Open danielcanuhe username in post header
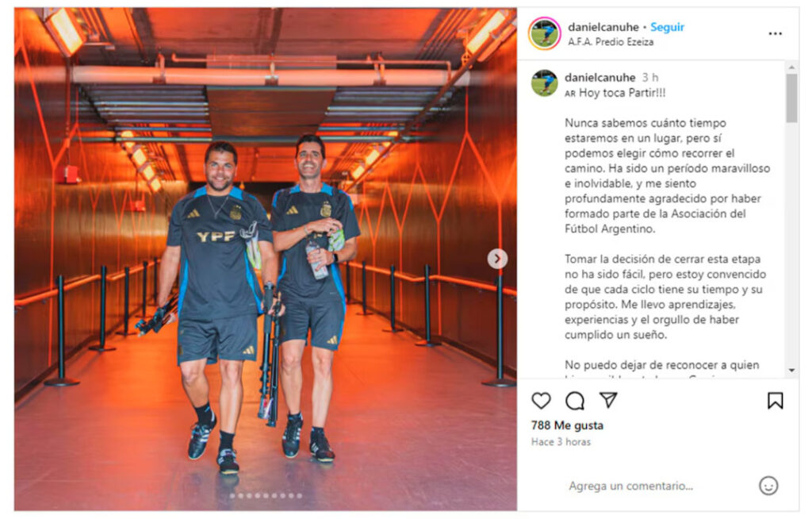 click(x=603, y=27)
